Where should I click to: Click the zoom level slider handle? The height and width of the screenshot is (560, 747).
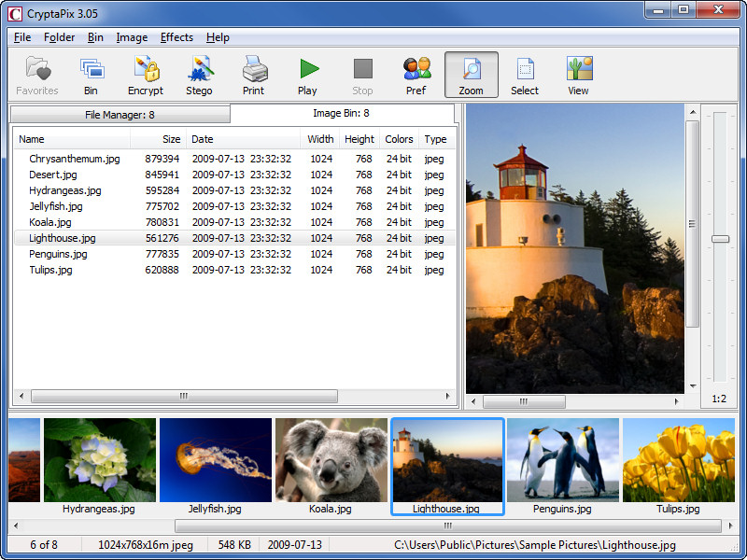[720, 239]
